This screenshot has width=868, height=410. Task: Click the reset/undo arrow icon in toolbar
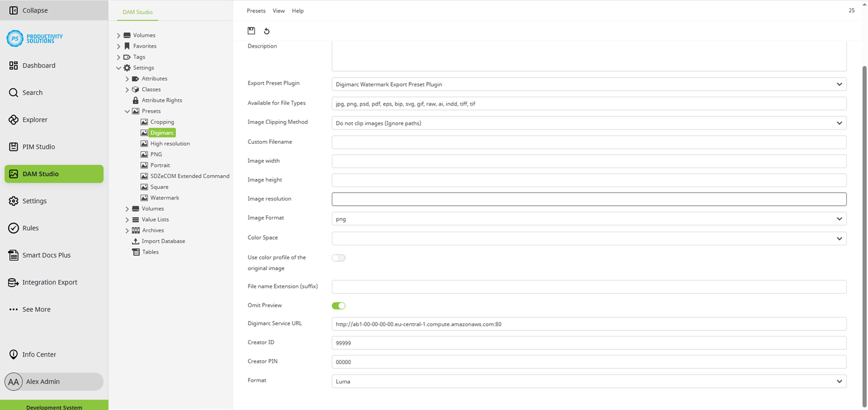point(266,31)
